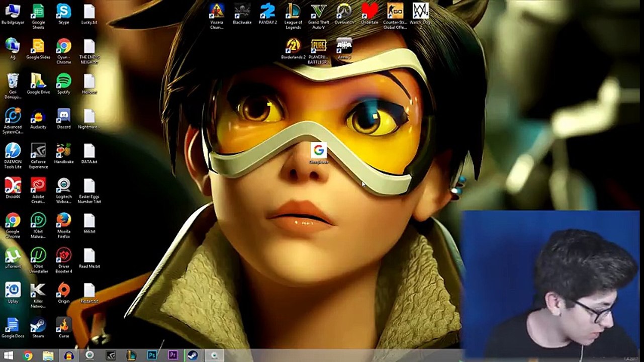The width and height of the screenshot is (644, 362).
Task: Select the 666.txt file
Action: [89, 223]
